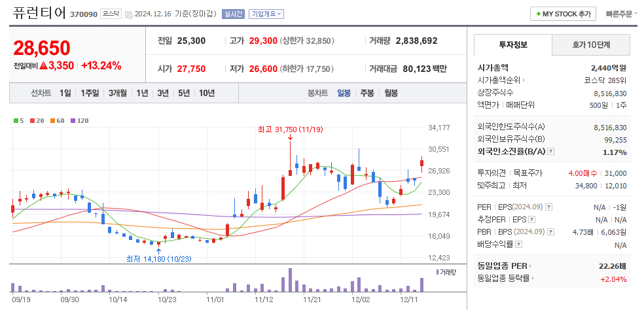Click the 시가총액 value 2,440억원

(x=608, y=68)
